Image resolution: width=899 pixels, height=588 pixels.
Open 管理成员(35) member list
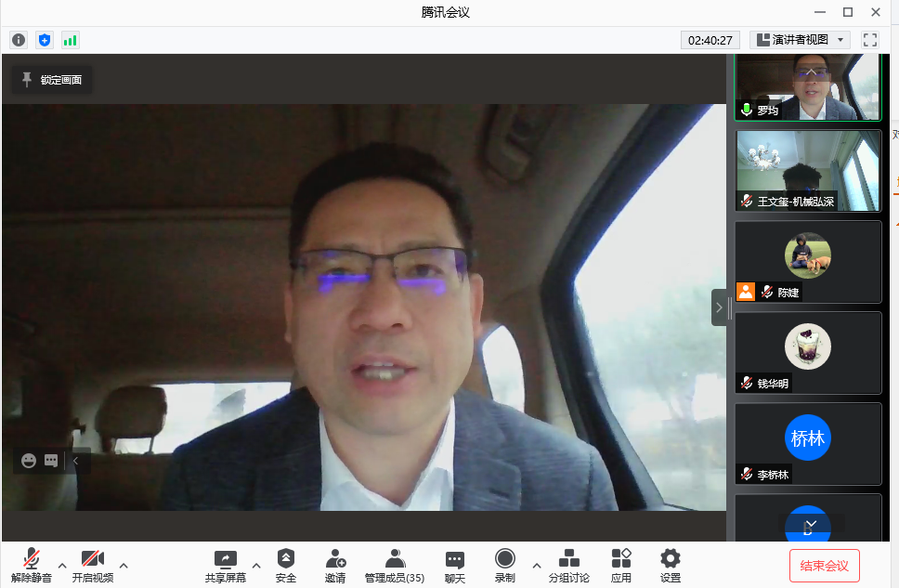tap(395, 565)
